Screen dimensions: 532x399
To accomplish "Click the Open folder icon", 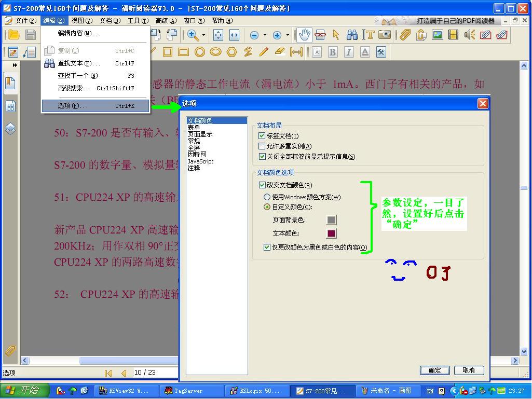I will [x=14, y=35].
